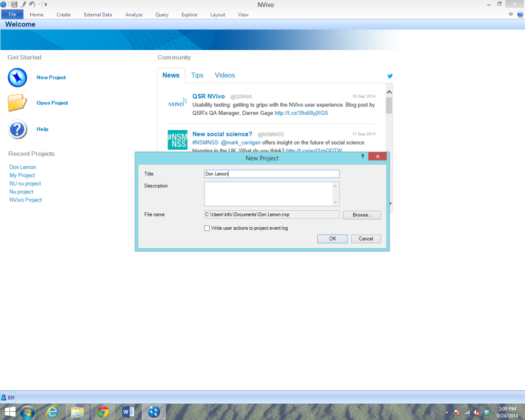Open the Windows Start button
This screenshot has width=525, height=420.
[x=10, y=412]
